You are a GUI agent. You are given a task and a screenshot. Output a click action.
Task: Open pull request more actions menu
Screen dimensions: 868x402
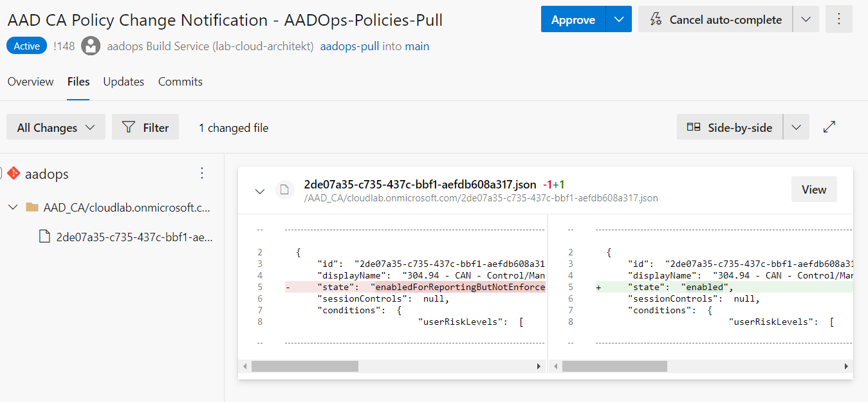(x=838, y=19)
